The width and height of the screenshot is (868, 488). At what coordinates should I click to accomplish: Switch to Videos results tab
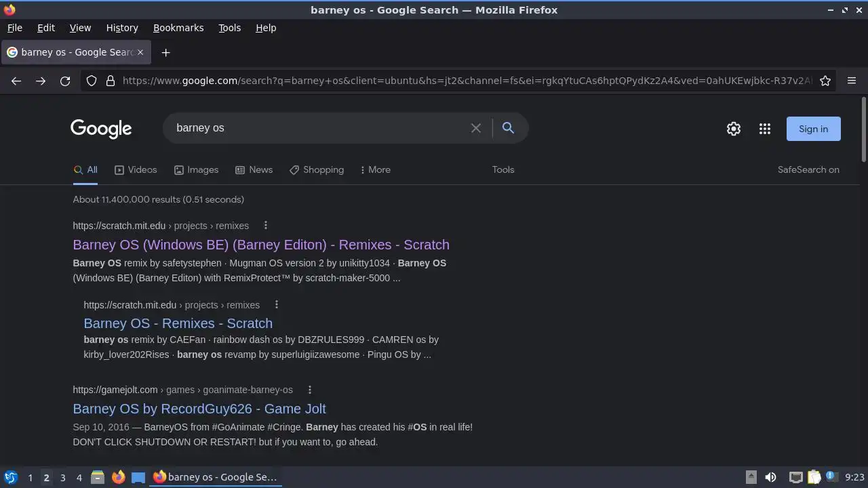pos(136,169)
